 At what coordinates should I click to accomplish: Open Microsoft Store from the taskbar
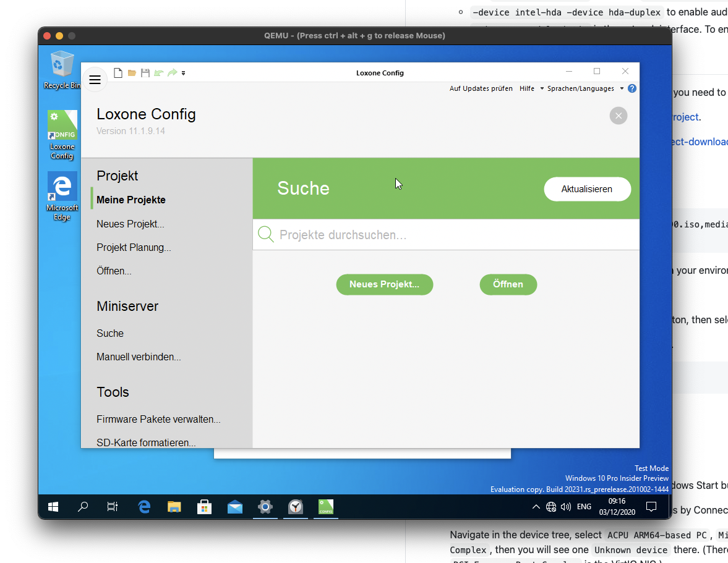204,507
